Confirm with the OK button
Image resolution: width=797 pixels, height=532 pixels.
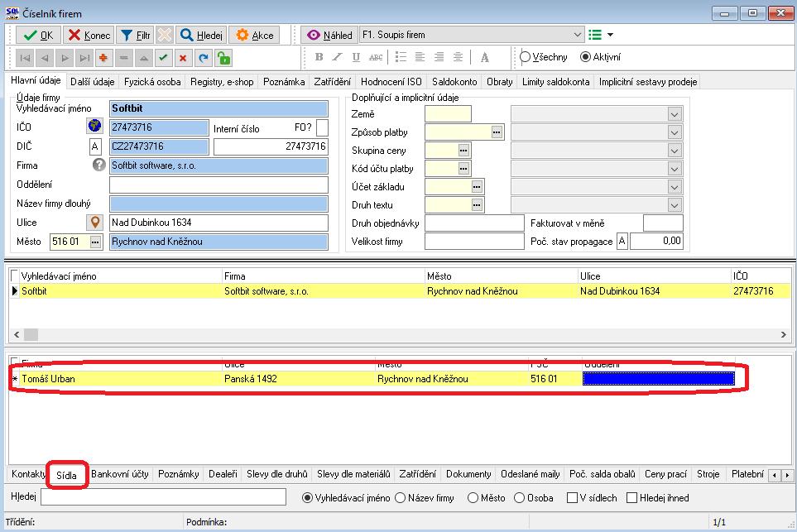[x=39, y=35]
